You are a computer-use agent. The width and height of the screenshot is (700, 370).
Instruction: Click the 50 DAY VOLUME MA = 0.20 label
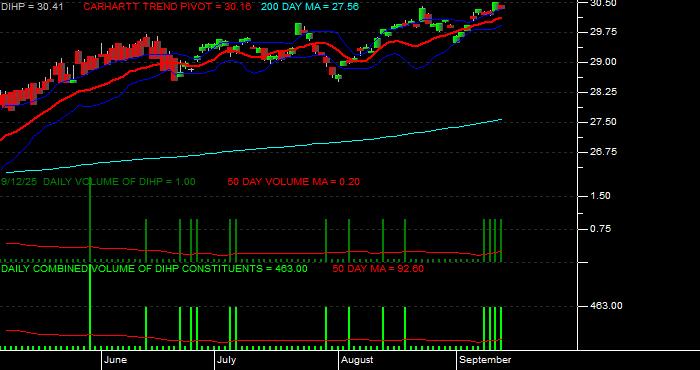(x=293, y=182)
